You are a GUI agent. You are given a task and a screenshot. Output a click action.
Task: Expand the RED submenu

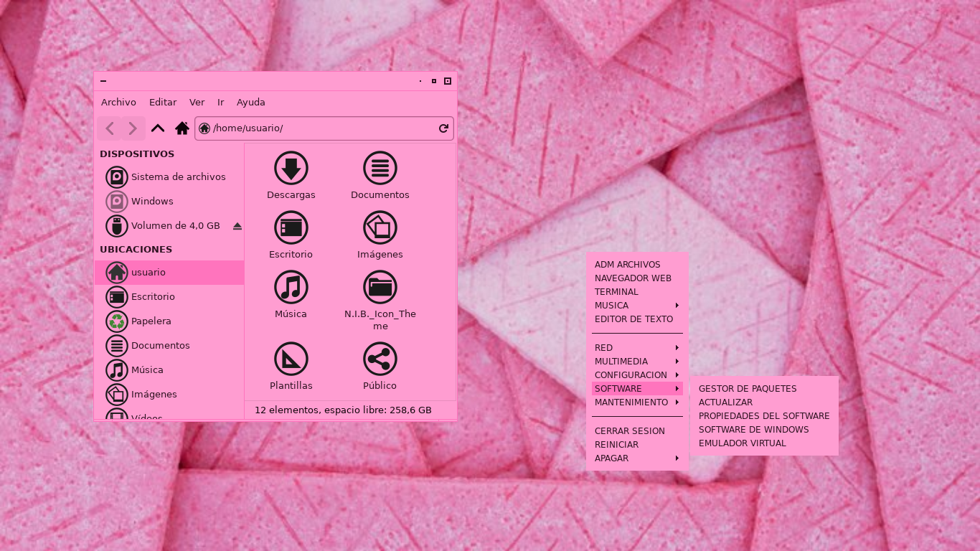pyautogui.click(x=637, y=348)
